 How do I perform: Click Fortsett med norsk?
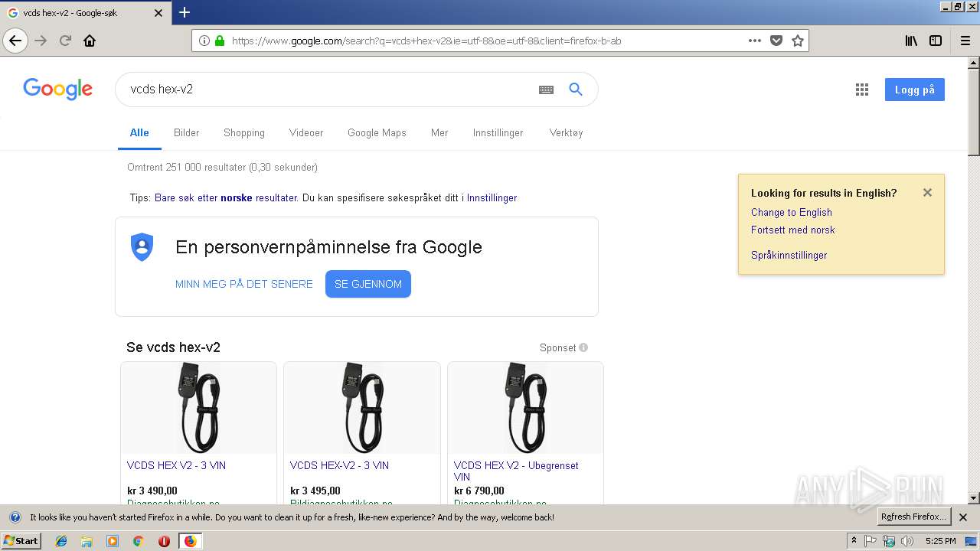[x=792, y=230]
